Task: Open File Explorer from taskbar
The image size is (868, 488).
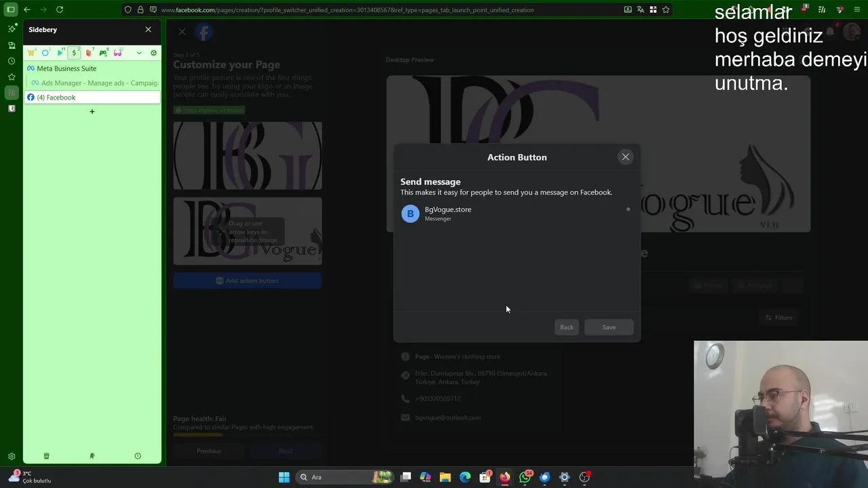Action: tap(446, 477)
